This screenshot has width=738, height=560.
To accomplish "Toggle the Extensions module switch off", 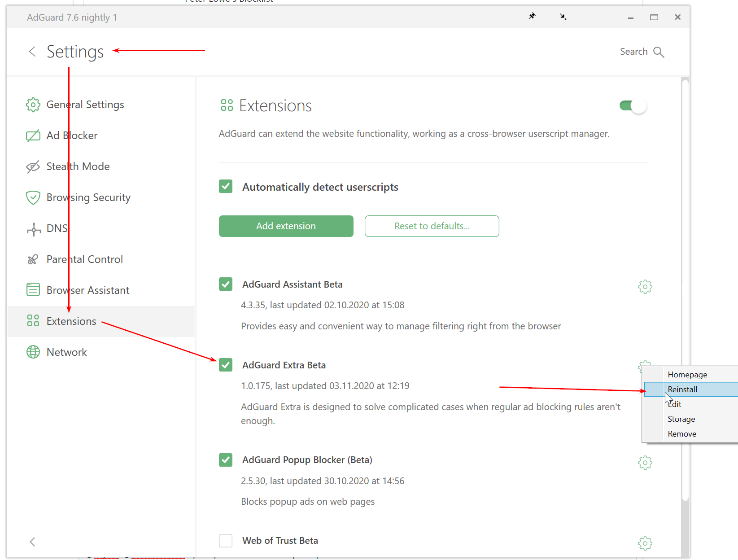I will click(633, 106).
